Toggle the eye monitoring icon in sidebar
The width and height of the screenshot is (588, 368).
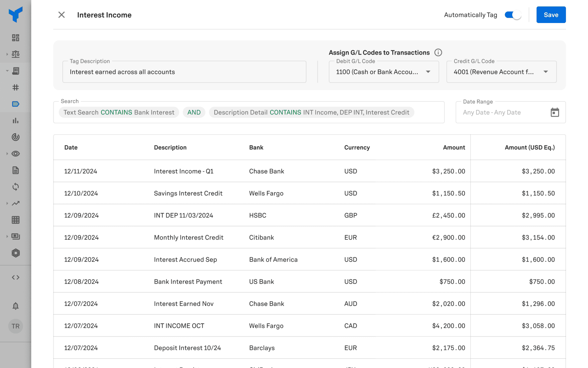tap(16, 154)
